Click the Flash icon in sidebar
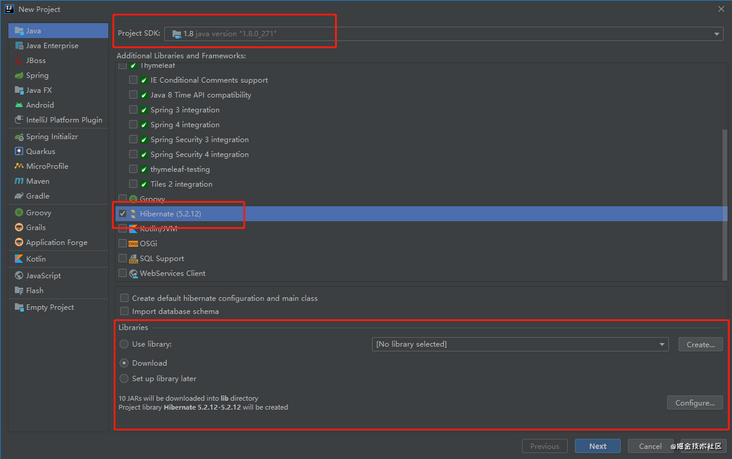This screenshot has width=732, height=459. tap(19, 290)
